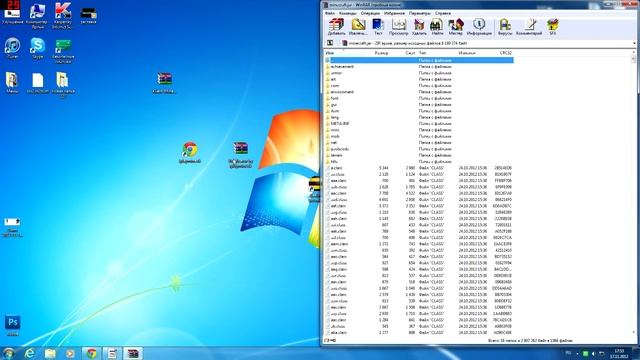Expand the archive path dropdown arrow
The image size is (640, 360).
tap(634, 43)
